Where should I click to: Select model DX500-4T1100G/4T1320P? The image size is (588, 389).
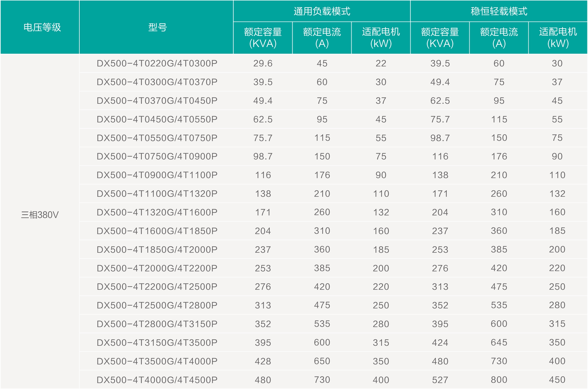click(x=157, y=194)
